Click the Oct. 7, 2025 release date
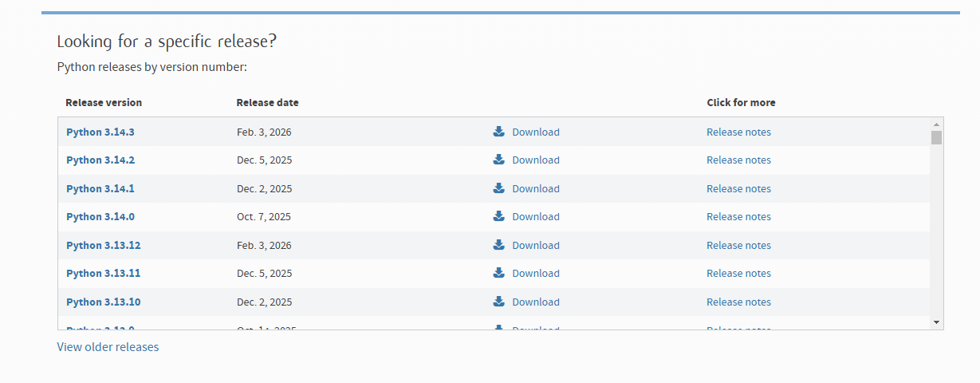The height and width of the screenshot is (383, 980). coord(264,216)
